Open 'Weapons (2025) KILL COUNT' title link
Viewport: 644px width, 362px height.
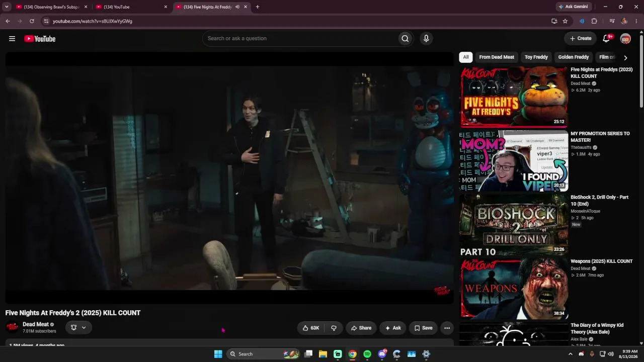click(x=602, y=261)
